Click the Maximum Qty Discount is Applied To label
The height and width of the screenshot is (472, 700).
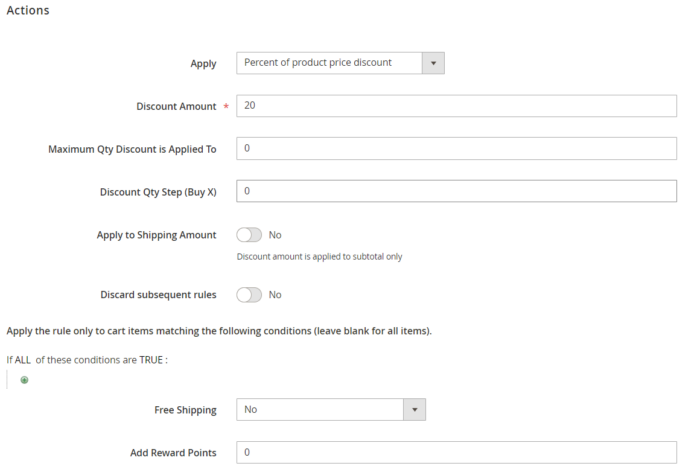(x=132, y=149)
